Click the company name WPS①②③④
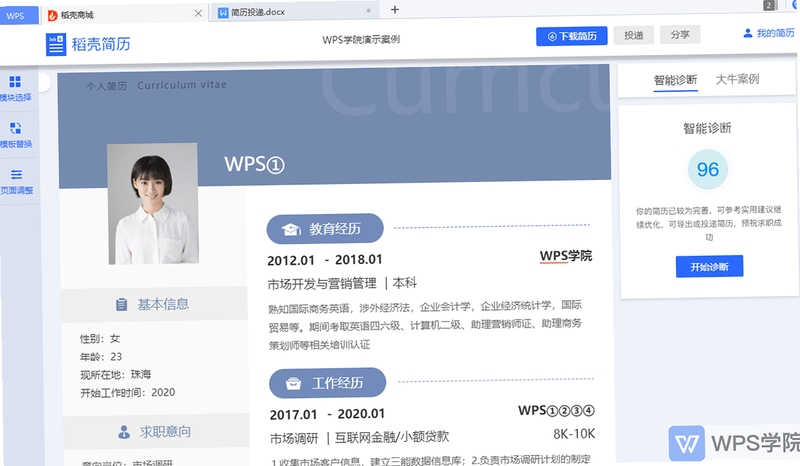Image resolution: width=800 pixels, height=466 pixels. point(556,410)
